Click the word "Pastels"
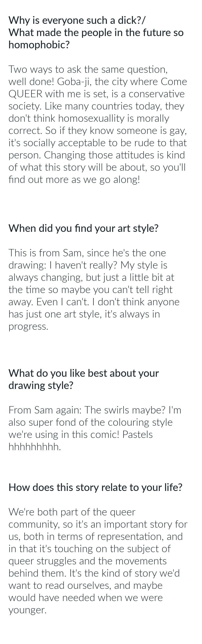Screen dimensions: 202x644 tap(137, 434)
